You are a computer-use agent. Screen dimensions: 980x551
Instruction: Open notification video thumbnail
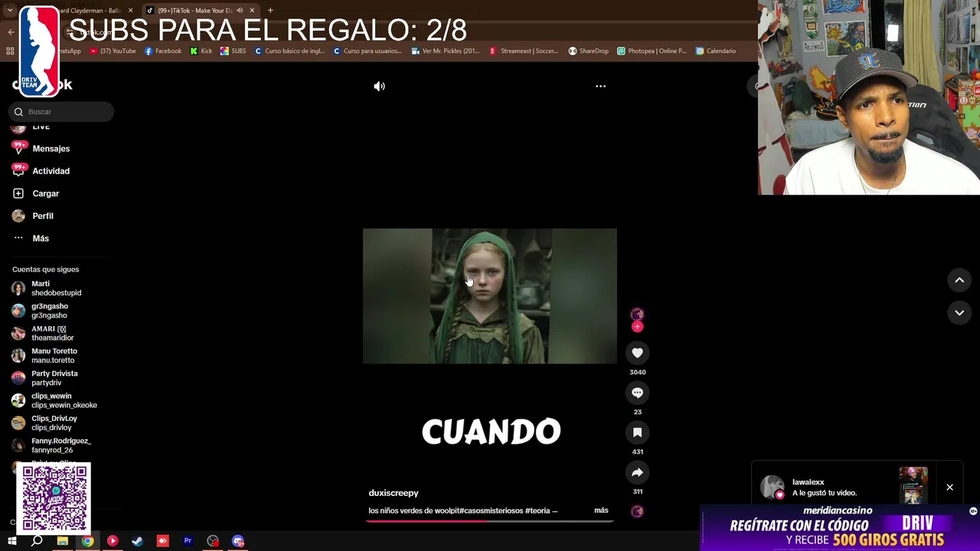[x=913, y=486]
